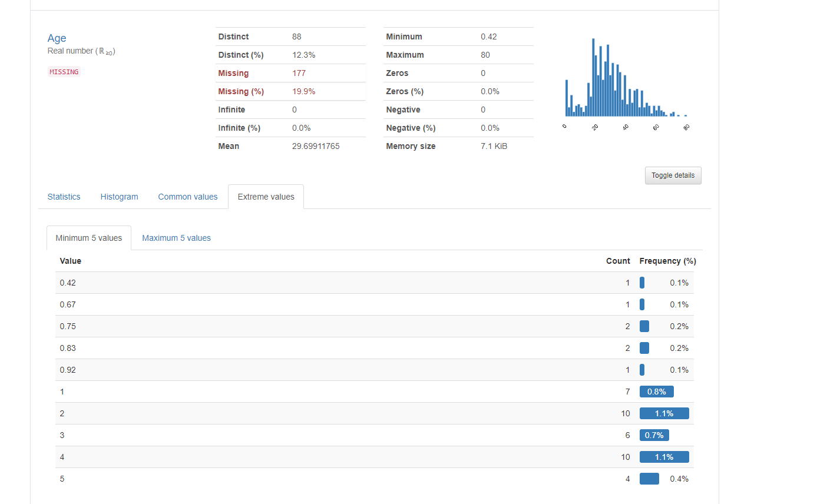The width and height of the screenshot is (817, 504).
Task: Click the 0.8% frequency bar for value 1
Action: pos(656,392)
